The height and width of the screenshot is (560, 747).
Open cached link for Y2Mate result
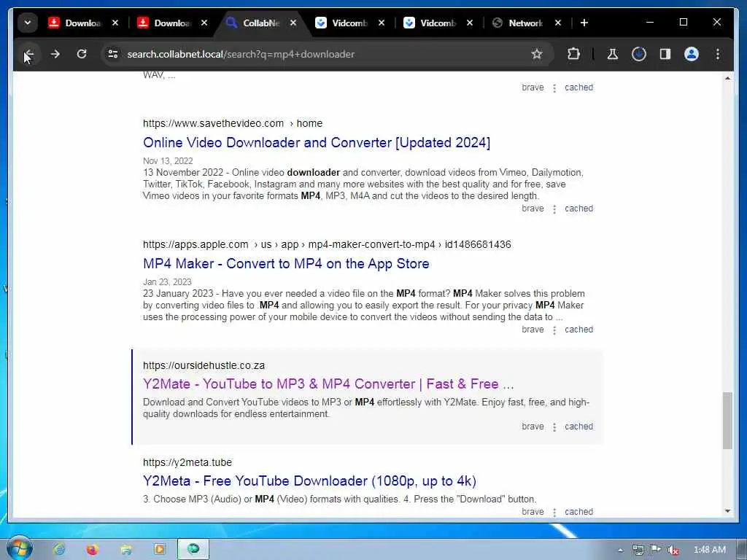(578, 426)
